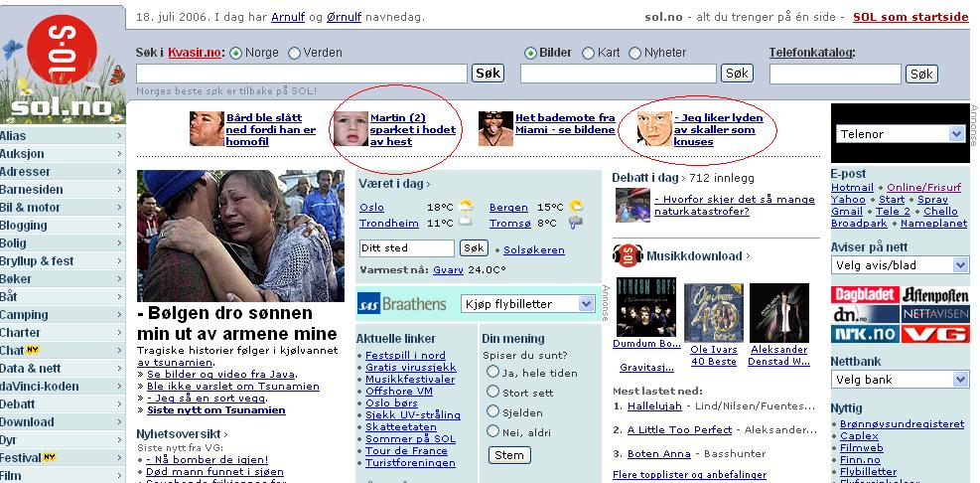Screen dimensions: 980x483
Task: Open the dn.no newspaper logo
Action: 865,314
